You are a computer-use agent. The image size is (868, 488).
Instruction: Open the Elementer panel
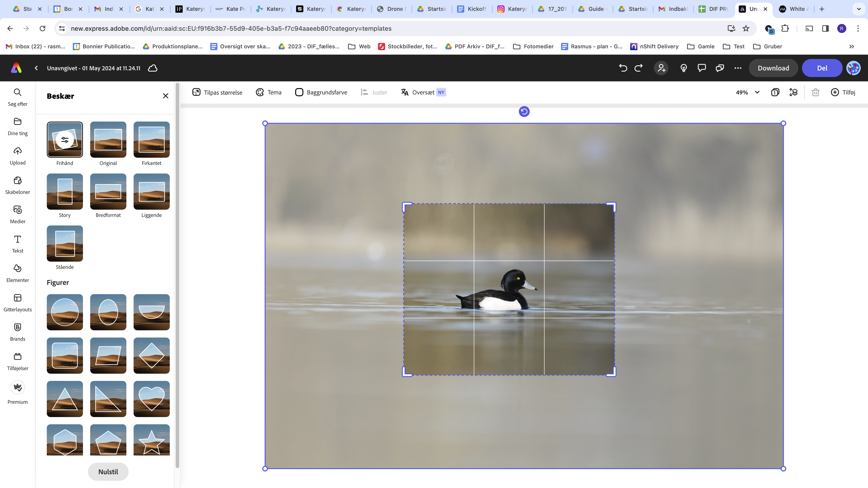(x=18, y=273)
